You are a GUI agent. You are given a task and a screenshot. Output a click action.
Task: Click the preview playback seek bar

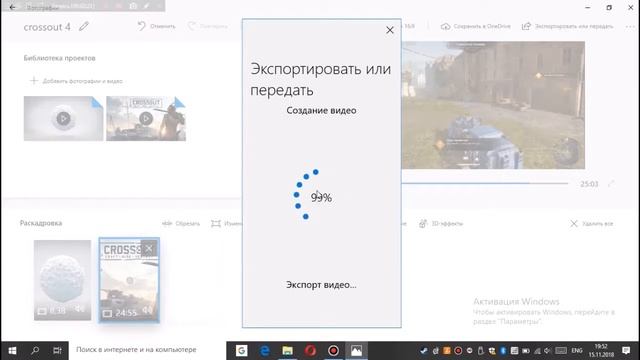point(484,184)
